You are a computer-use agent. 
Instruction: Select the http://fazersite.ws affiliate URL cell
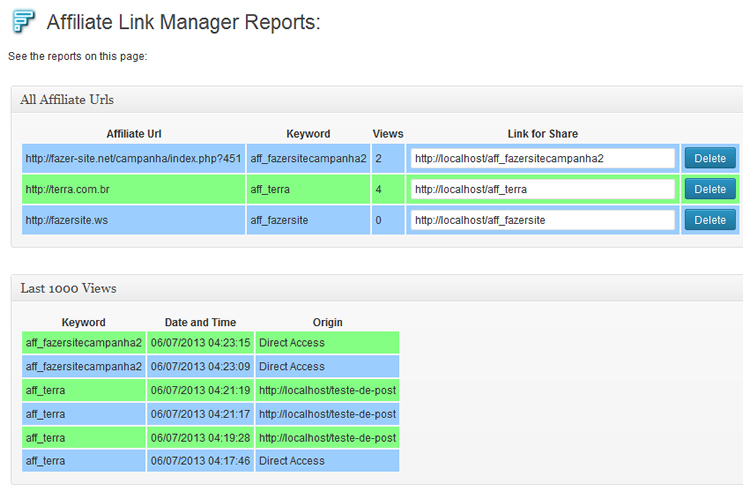coord(133,220)
